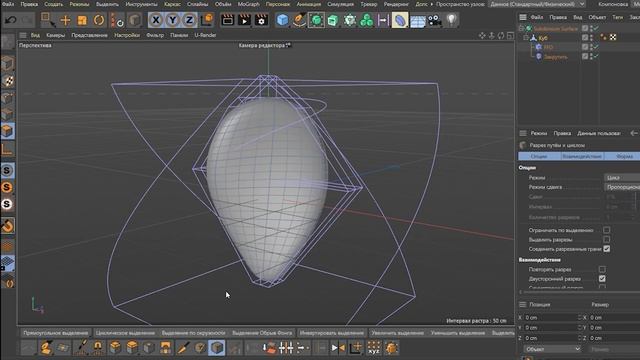Image resolution: width=640 pixels, height=360 pixels.
Task: Select the Куб object in tree
Action: pos(543,38)
